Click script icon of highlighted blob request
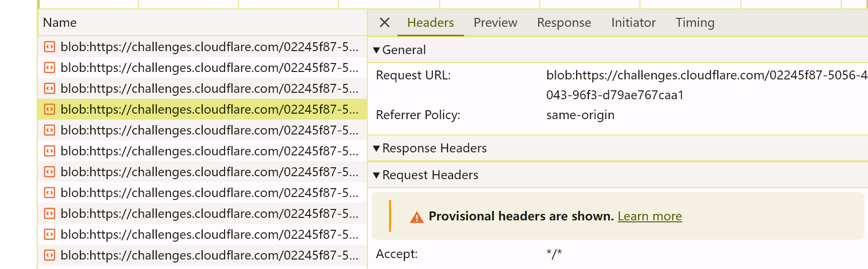The image size is (868, 269). (50, 109)
